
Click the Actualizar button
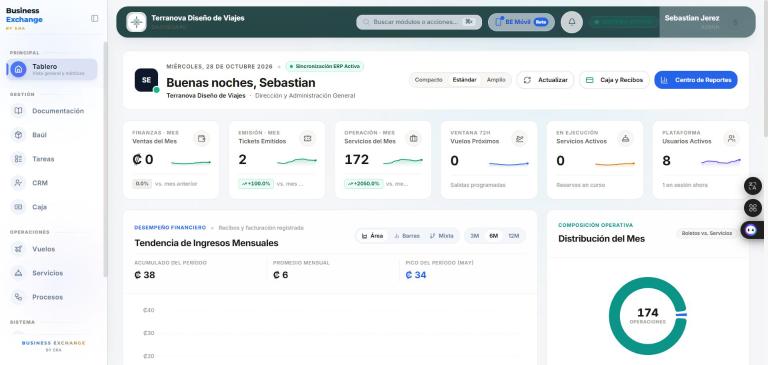tap(545, 80)
